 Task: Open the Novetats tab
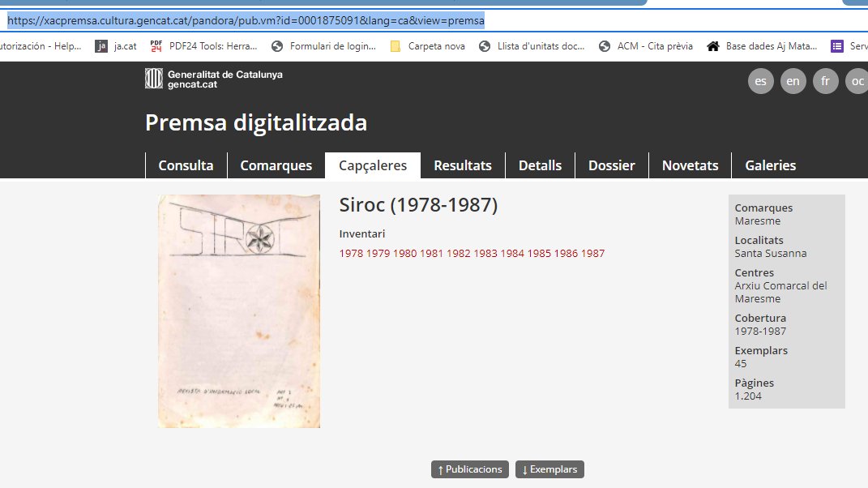click(x=691, y=165)
